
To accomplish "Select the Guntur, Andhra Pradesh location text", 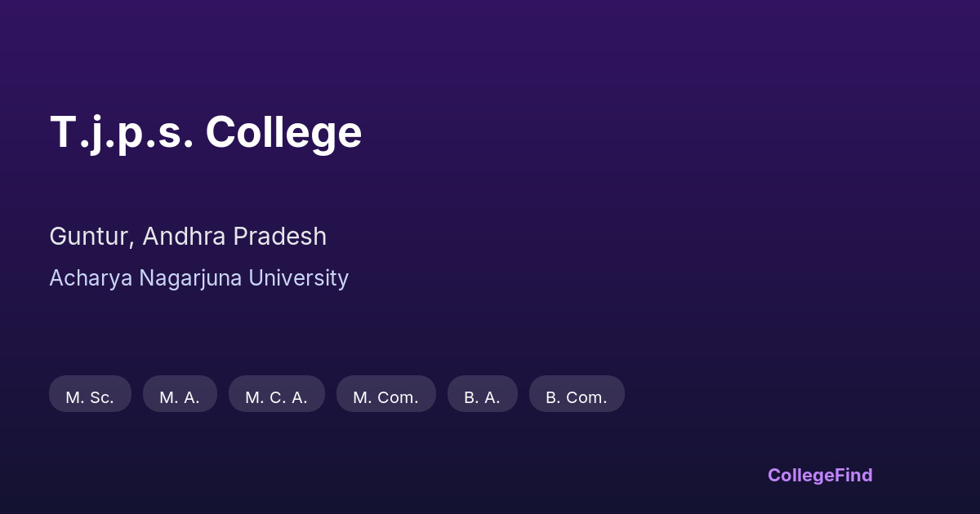I will pos(188,237).
